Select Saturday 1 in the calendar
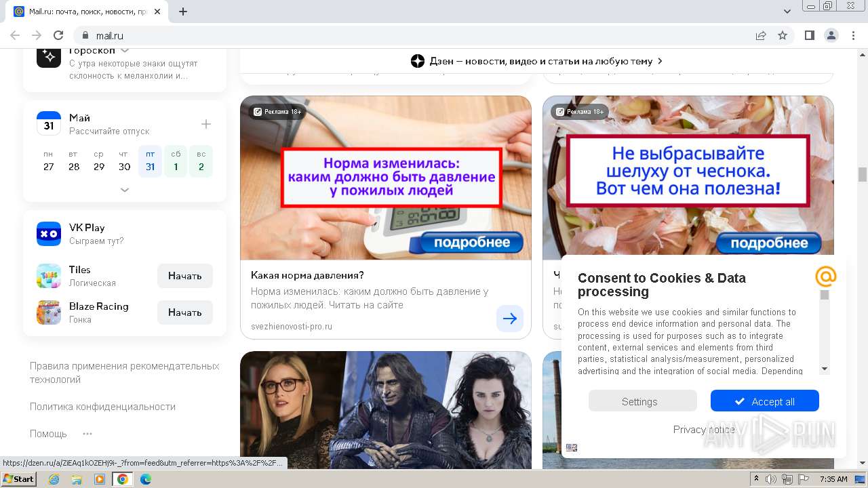This screenshot has width=868, height=488. [176, 161]
